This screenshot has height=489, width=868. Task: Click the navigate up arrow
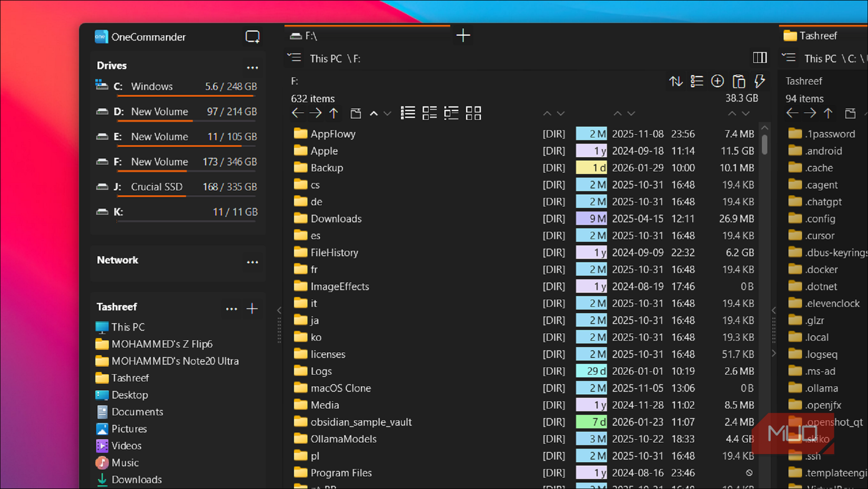click(334, 113)
